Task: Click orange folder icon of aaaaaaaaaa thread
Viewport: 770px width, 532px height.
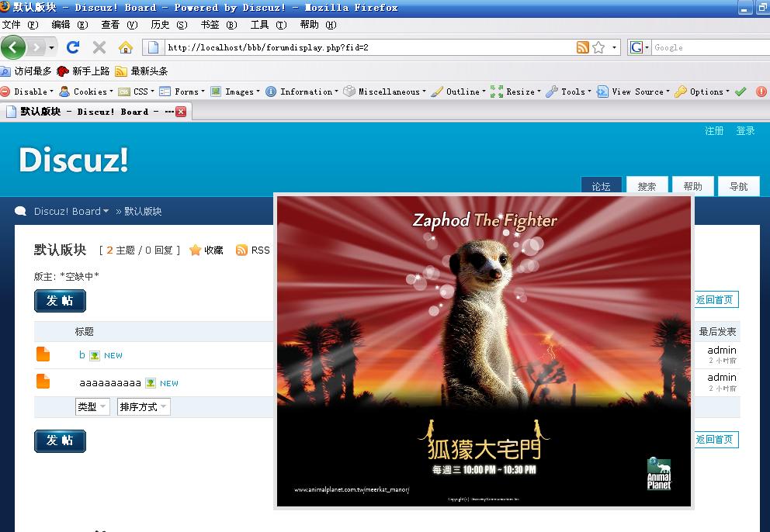Action: [43, 382]
